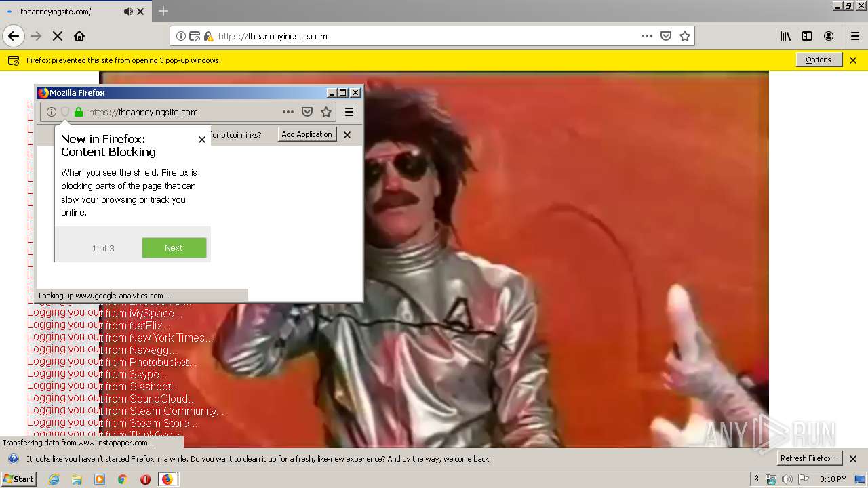Open popup-blocked permission icon in address bar
The width and height of the screenshot is (868, 488).
point(195,36)
